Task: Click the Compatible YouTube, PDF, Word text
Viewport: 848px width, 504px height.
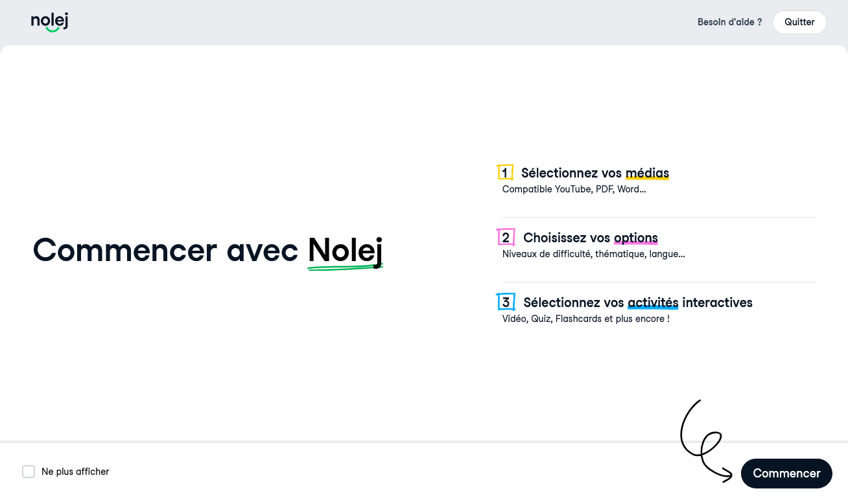Action: pos(574,189)
